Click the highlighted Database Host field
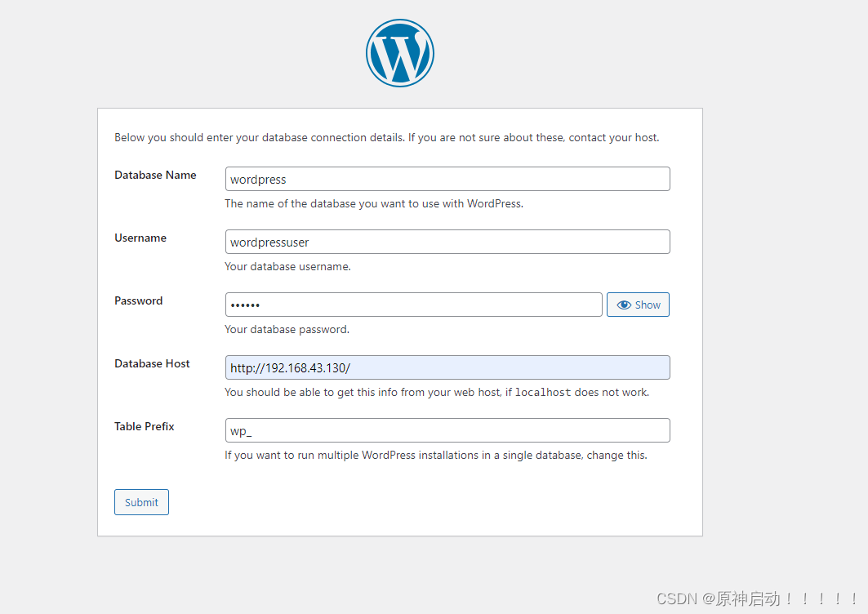868x614 pixels. [x=447, y=367]
